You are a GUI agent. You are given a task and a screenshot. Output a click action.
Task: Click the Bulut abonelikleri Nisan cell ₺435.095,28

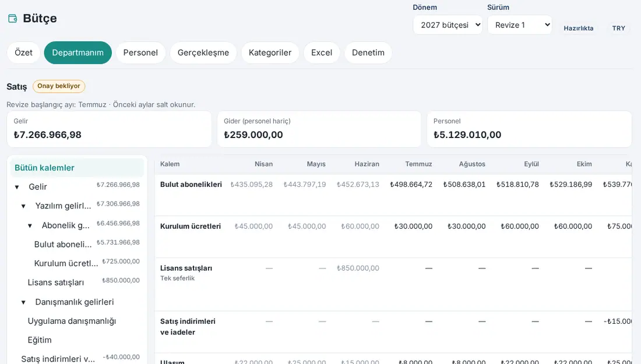click(251, 185)
